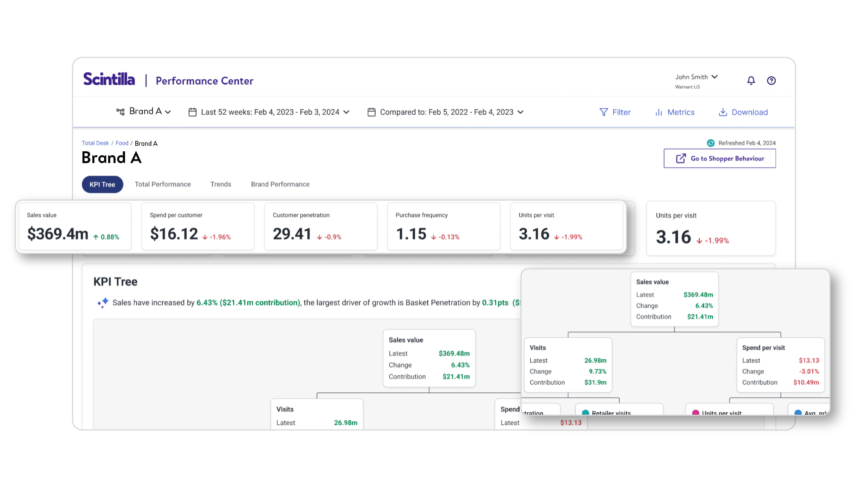868x488 pixels.
Task: Click the teal refresh status icon
Action: tap(711, 143)
